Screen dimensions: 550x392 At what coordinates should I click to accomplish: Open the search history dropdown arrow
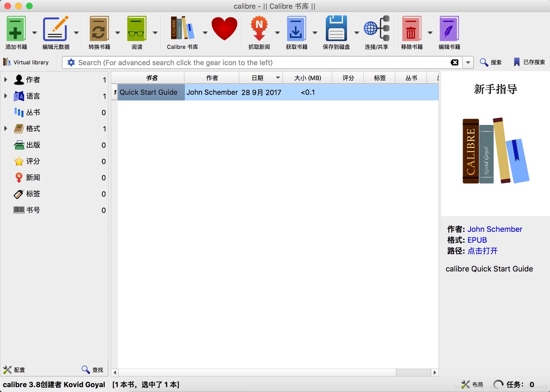pos(468,62)
